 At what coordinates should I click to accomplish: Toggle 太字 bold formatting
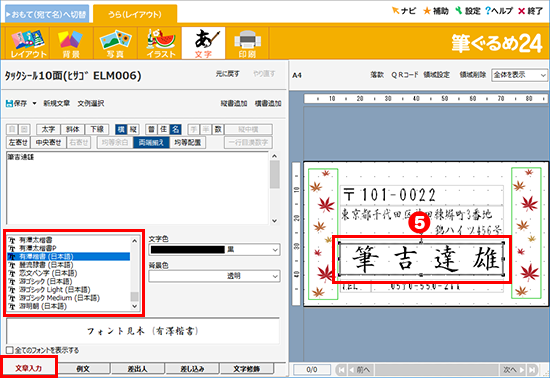(48, 129)
